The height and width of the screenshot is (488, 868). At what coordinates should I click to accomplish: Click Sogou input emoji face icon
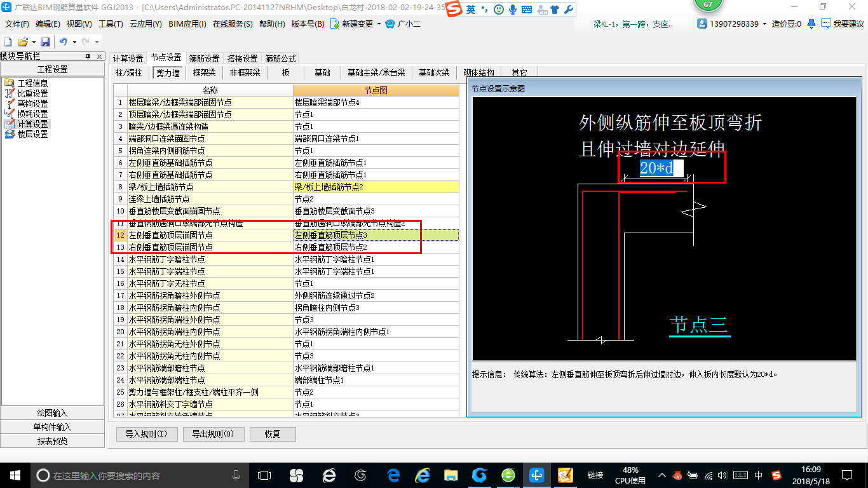click(x=499, y=10)
